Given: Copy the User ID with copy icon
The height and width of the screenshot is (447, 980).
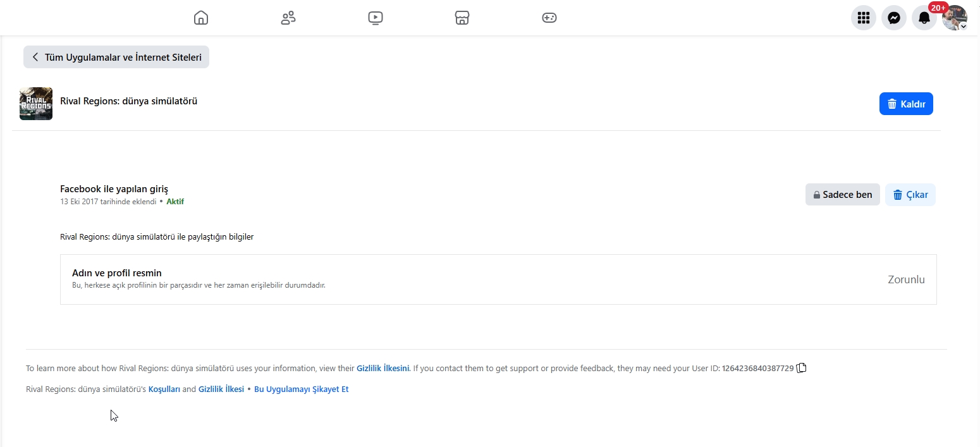Looking at the screenshot, I should tap(802, 368).
